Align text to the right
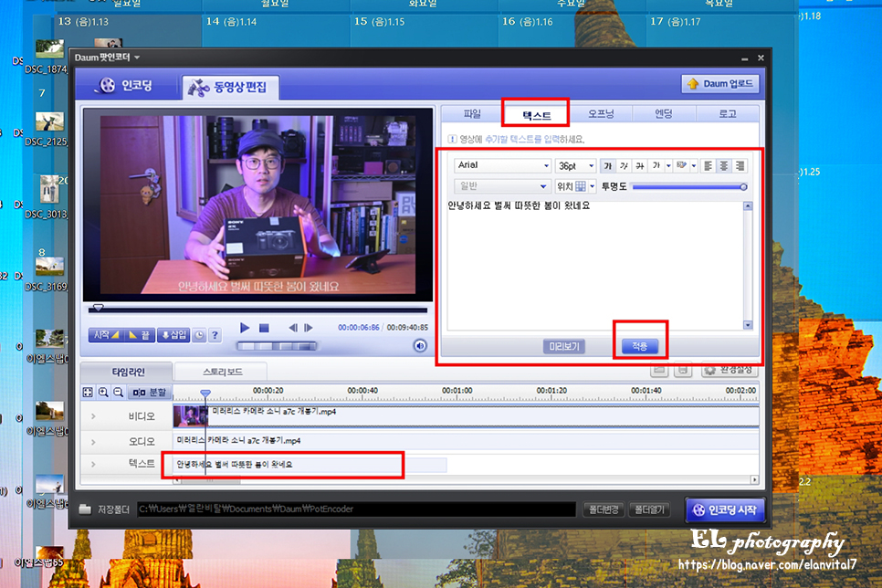Image resolution: width=882 pixels, height=588 pixels. point(740,166)
